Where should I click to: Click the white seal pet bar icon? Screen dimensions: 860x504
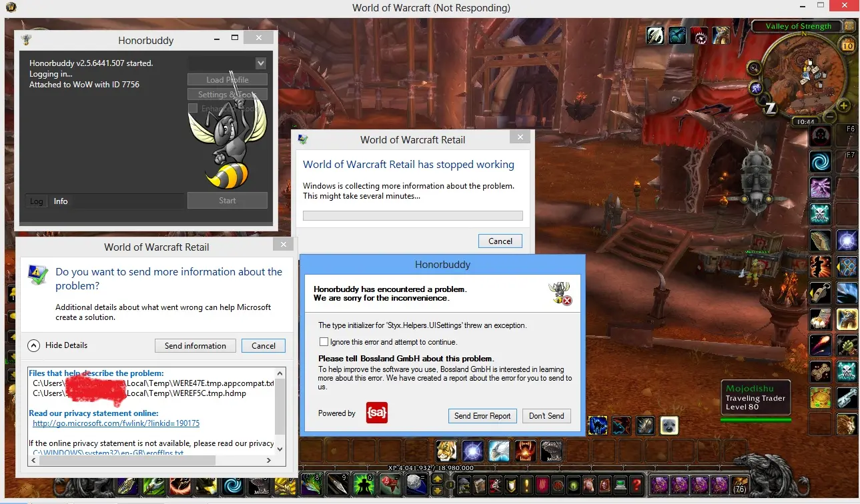tap(669, 425)
